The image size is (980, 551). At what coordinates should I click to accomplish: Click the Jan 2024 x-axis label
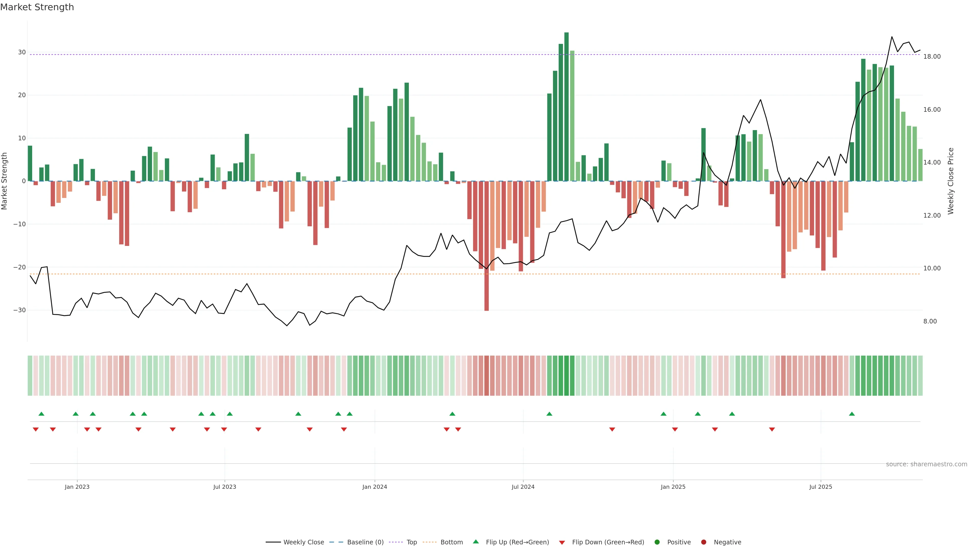click(375, 487)
